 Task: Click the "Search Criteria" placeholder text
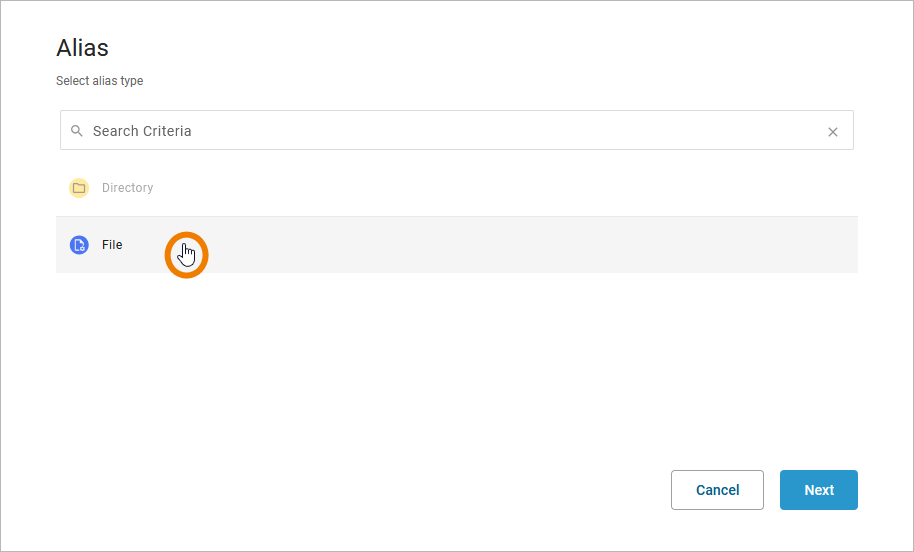click(142, 131)
